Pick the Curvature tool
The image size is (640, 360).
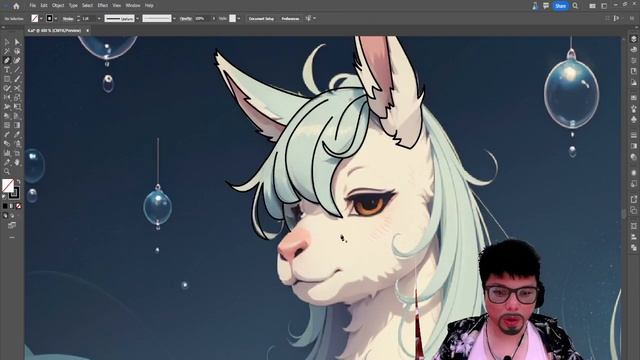(x=17, y=60)
